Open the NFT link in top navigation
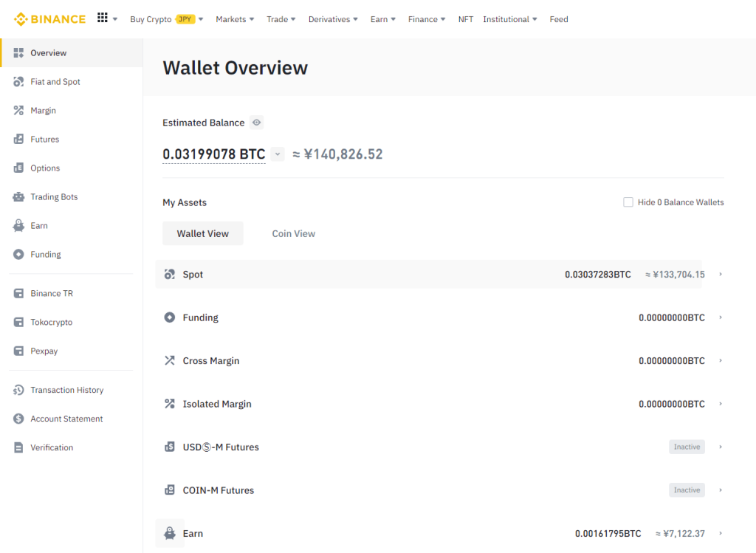This screenshot has width=756, height=553. tap(465, 19)
